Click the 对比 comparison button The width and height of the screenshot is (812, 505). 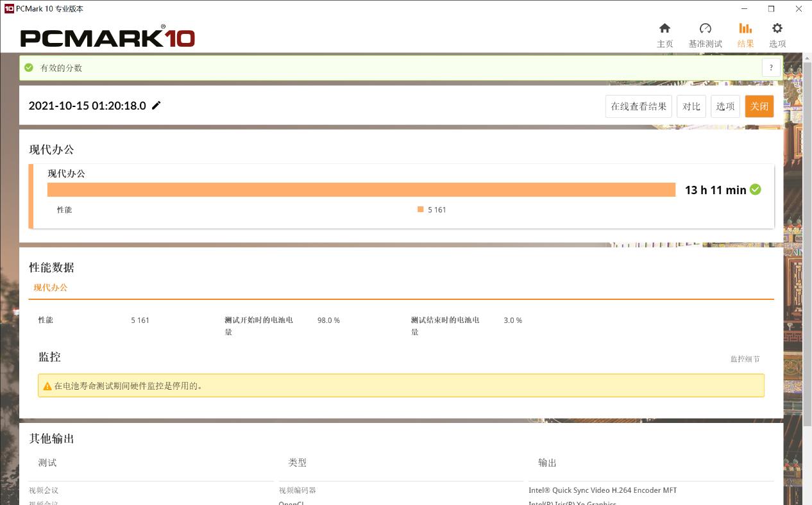(x=691, y=106)
